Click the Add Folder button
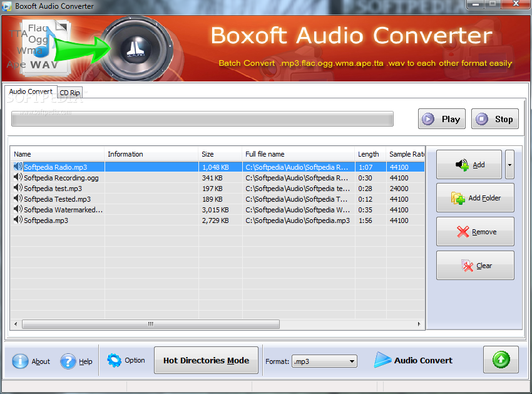 click(475, 198)
